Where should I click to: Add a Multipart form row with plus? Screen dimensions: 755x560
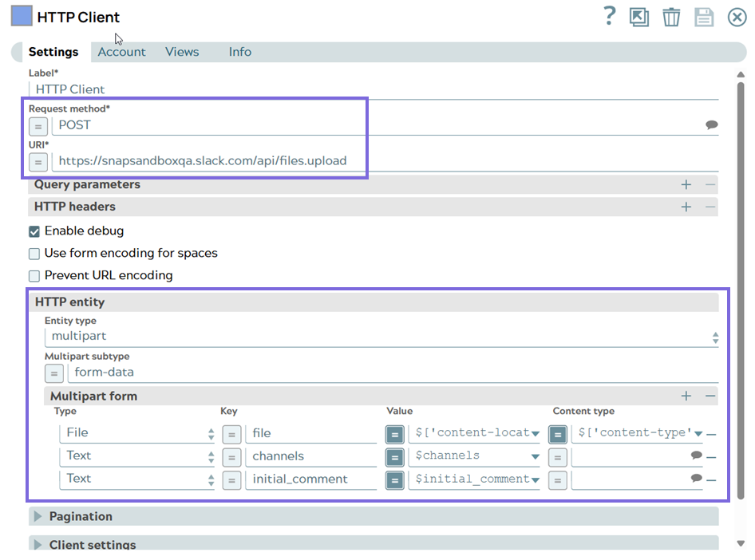point(686,396)
